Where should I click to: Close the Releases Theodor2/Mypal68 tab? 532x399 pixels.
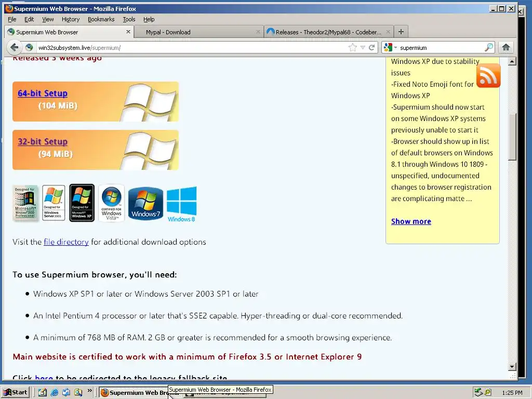388,32
